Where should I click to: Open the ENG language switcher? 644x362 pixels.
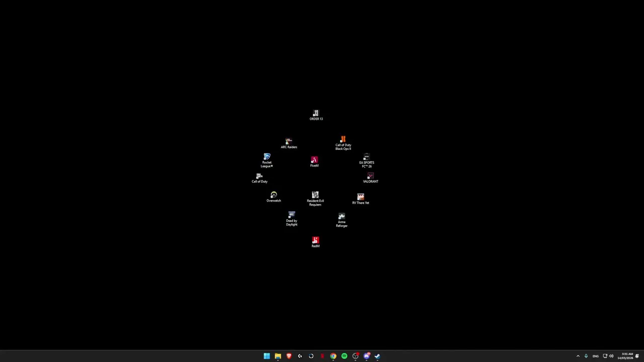(596, 356)
